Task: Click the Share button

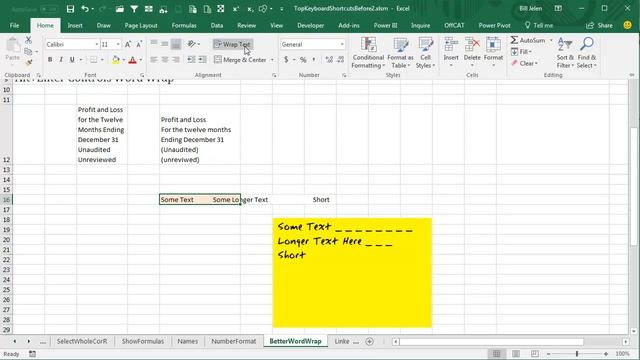Action: [600, 25]
